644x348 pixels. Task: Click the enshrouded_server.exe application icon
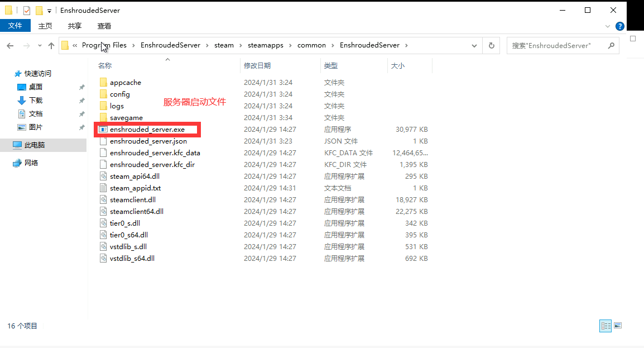click(x=103, y=130)
